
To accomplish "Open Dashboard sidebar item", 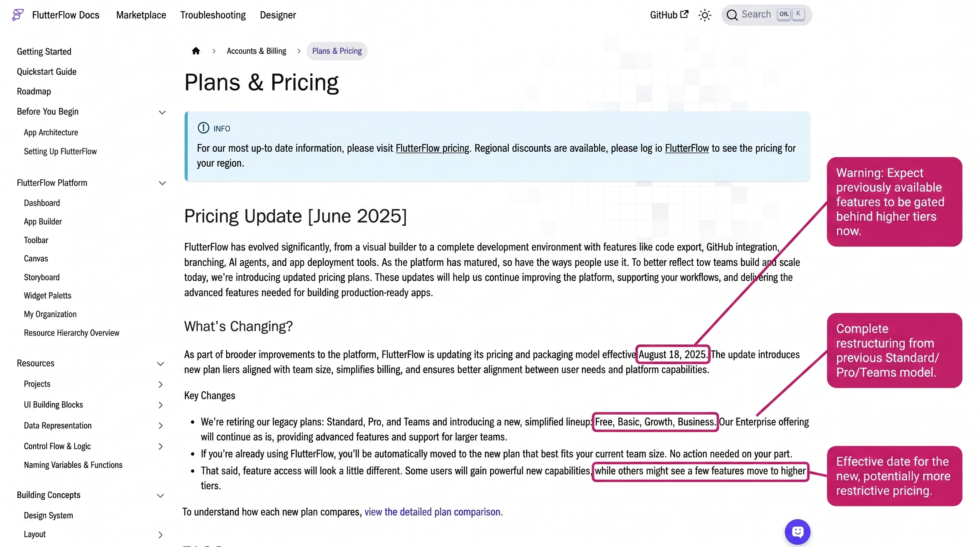I will [41, 203].
